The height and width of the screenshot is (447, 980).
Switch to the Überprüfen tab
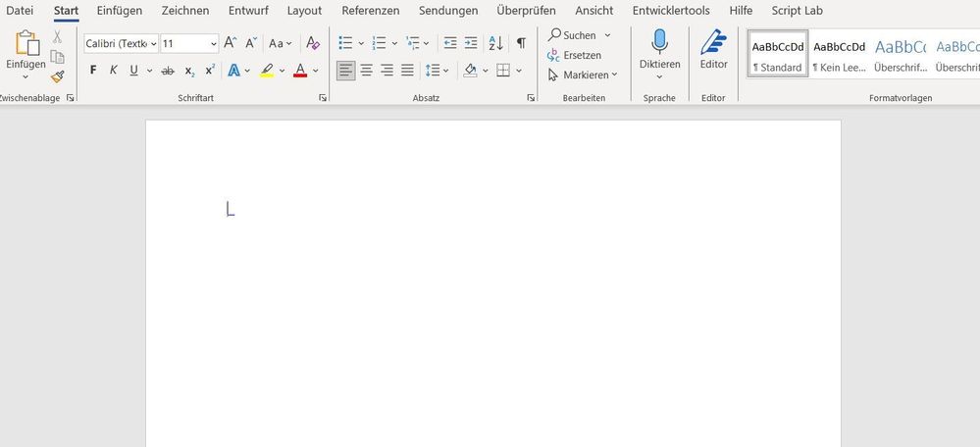click(526, 11)
